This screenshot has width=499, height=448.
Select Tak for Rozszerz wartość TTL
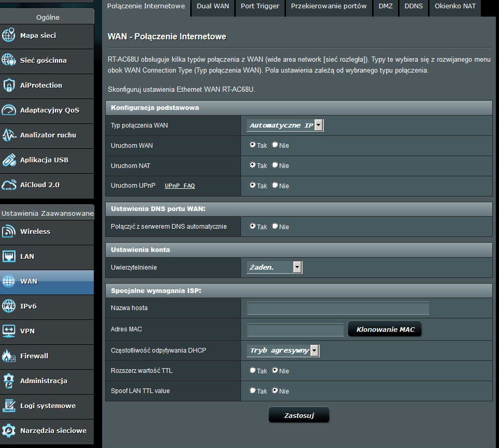tap(253, 371)
